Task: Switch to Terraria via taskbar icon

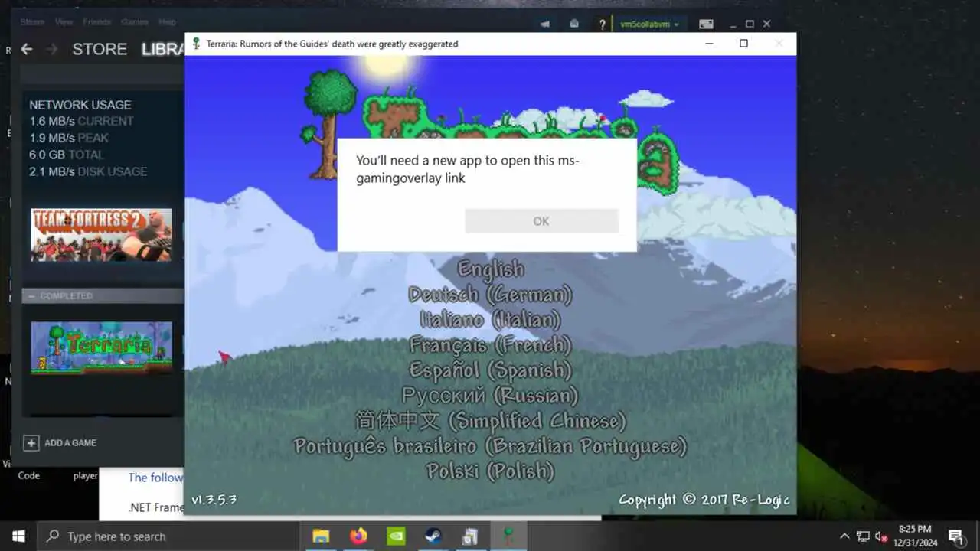Action: click(508, 536)
